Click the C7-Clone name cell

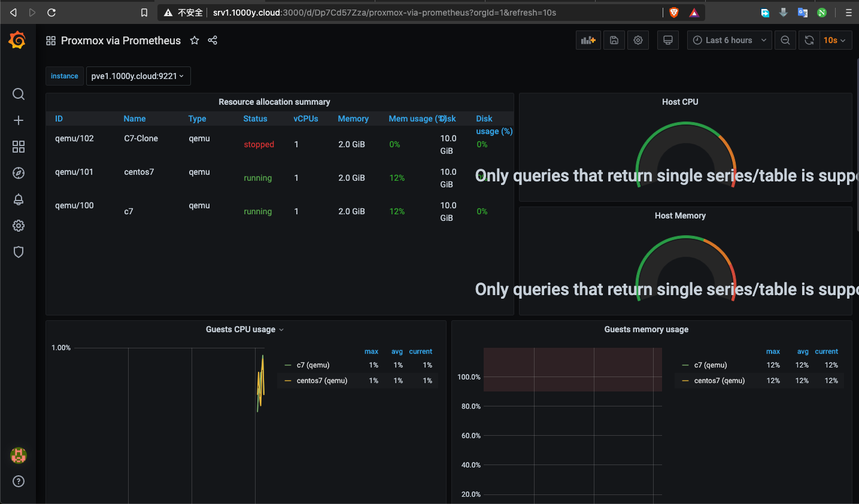tap(141, 138)
